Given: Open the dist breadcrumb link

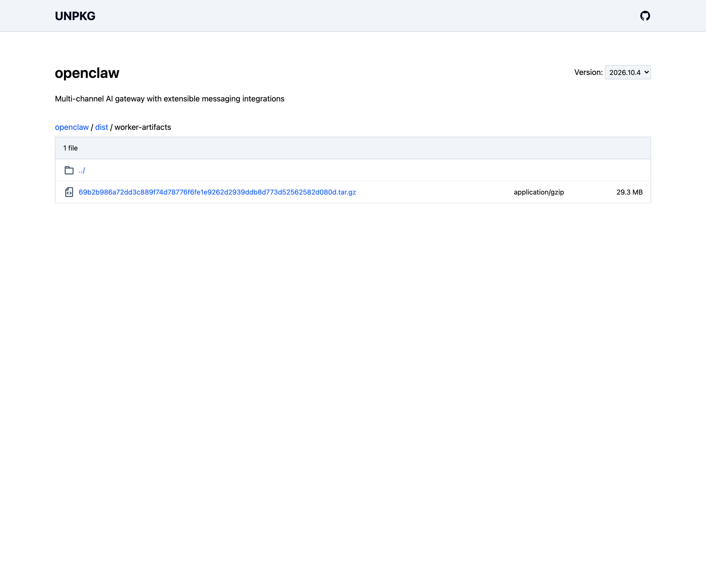Looking at the screenshot, I should click(x=101, y=127).
